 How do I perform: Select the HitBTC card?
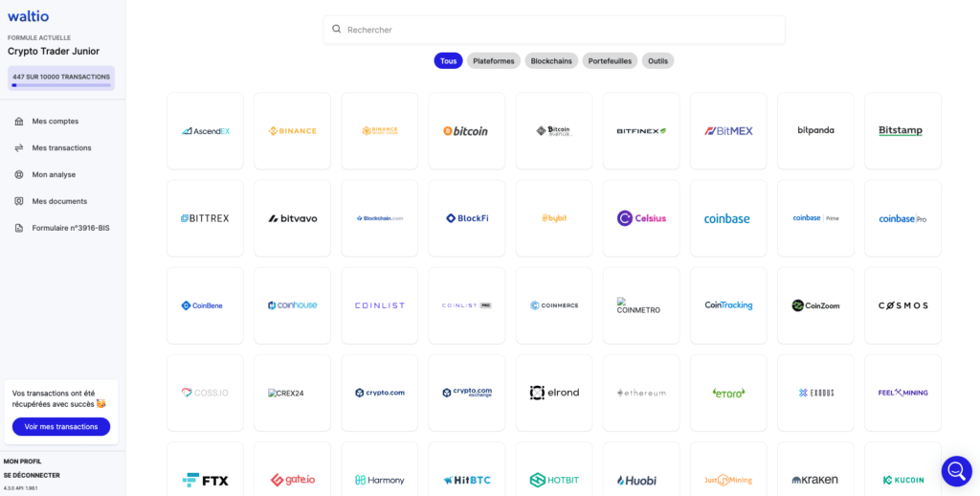tap(466, 469)
